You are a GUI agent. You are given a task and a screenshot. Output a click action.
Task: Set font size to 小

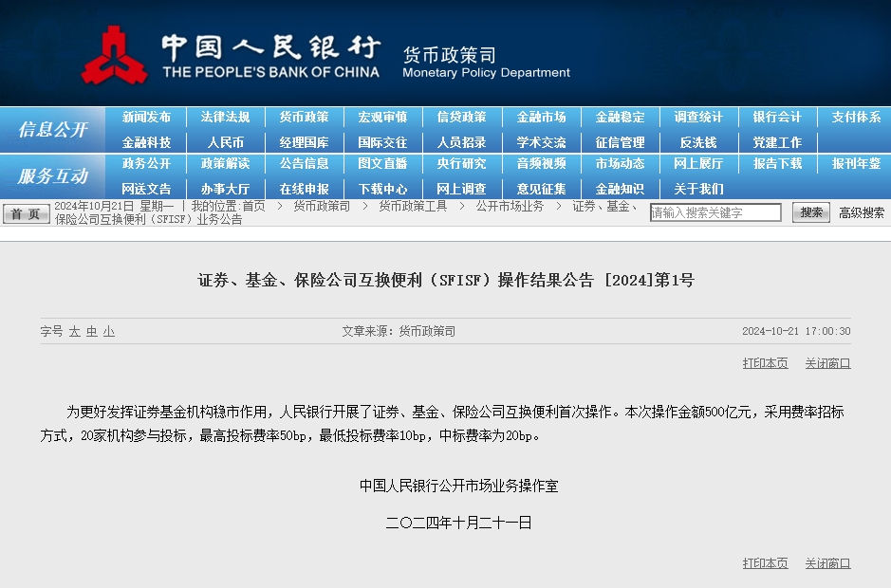(109, 331)
